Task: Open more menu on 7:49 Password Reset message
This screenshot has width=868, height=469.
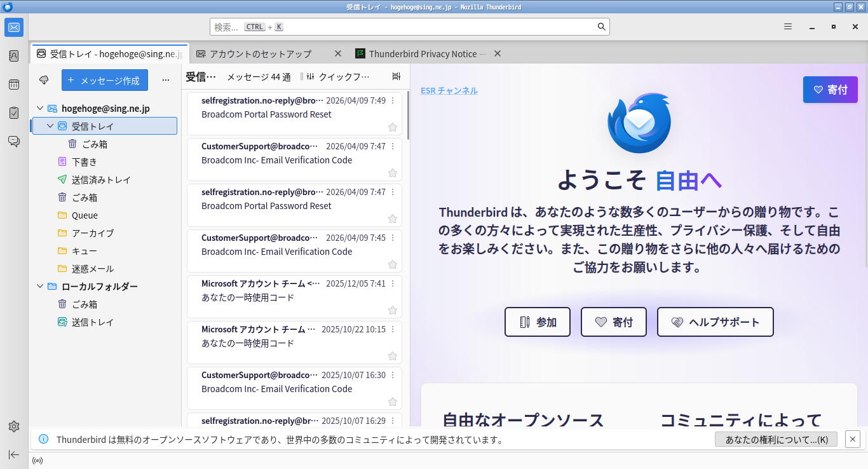Action: tap(393, 100)
